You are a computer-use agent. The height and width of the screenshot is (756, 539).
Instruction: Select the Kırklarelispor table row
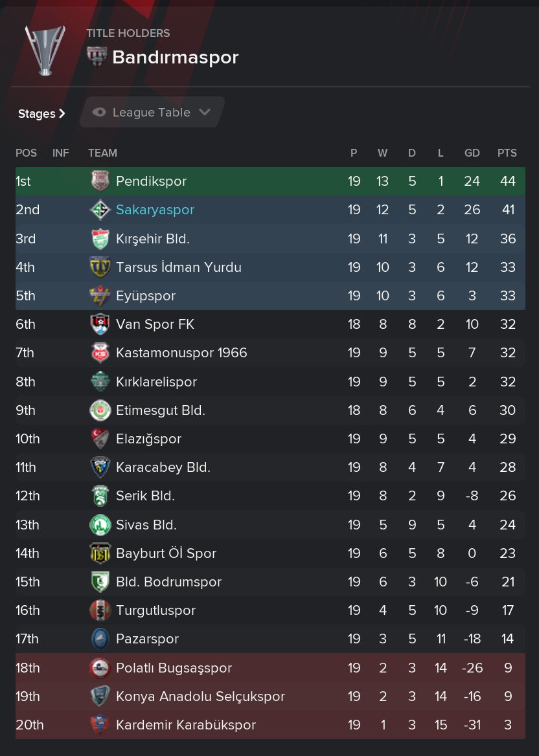point(270,381)
